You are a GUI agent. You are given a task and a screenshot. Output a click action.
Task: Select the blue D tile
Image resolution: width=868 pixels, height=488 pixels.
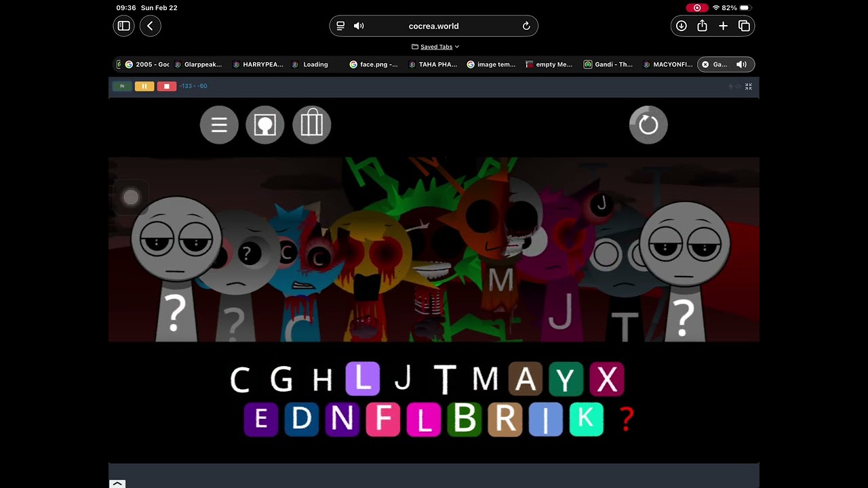(302, 420)
